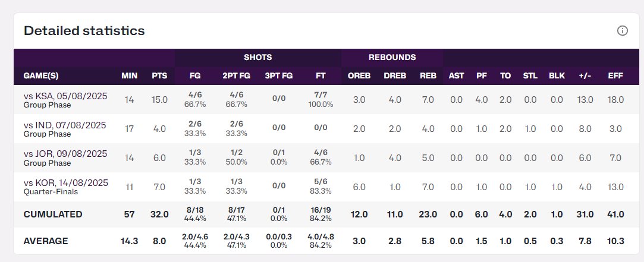Click the BLK column header
Image resolution: width=644 pixels, height=262 pixels.
(557, 76)
